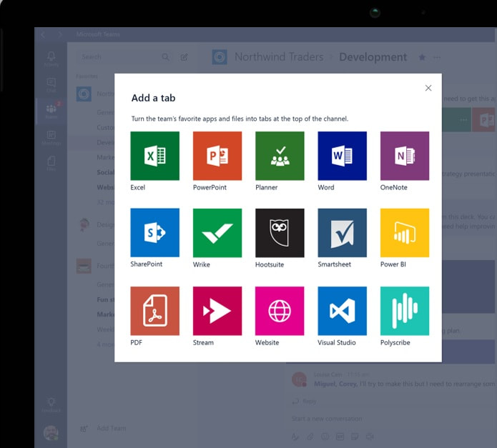Screen dimensions: 497x448
Task: Click Add Team at the bottom
Action: pyautogui.click(x=112, y=429)
